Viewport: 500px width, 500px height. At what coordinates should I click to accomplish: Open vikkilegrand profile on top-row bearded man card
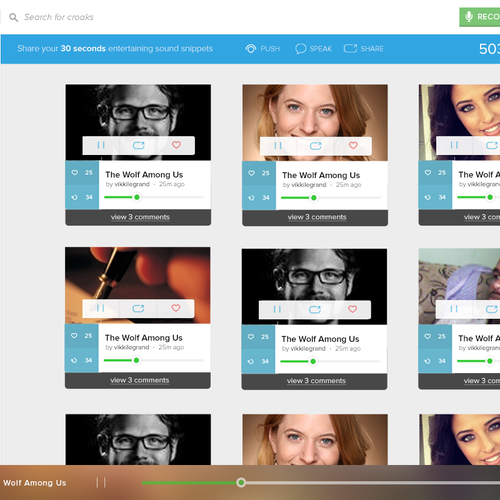point(132,184)
